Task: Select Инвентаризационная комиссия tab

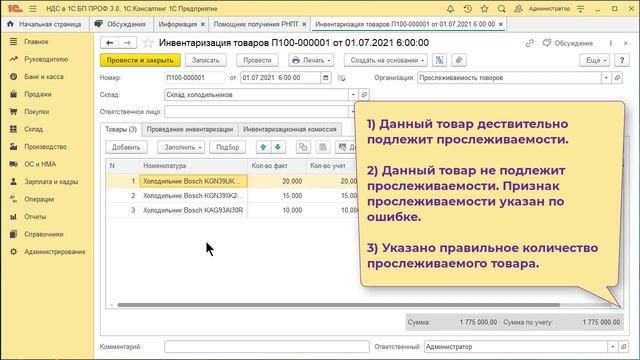Action: point(290,129)
